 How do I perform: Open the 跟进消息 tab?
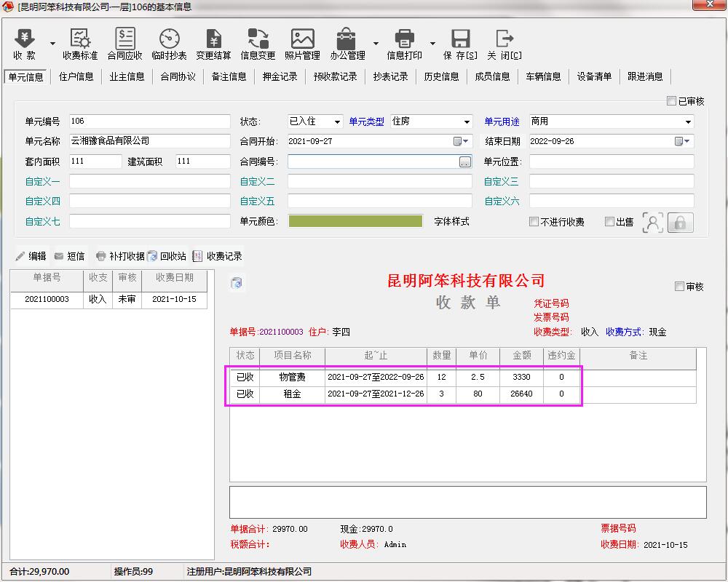(645, 76)
